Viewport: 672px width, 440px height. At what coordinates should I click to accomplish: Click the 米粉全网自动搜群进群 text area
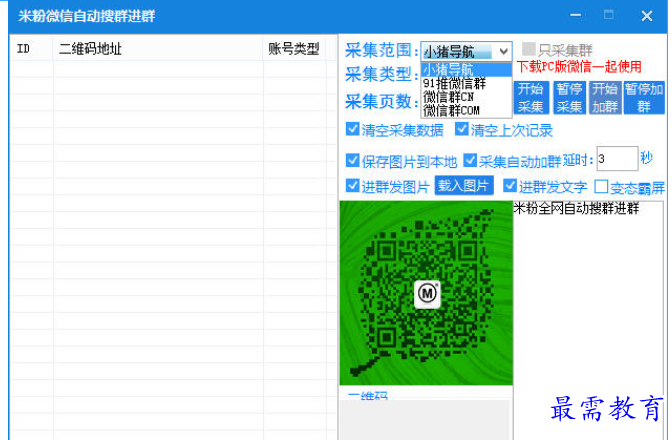pyautogui.click(x=588, y=320)
